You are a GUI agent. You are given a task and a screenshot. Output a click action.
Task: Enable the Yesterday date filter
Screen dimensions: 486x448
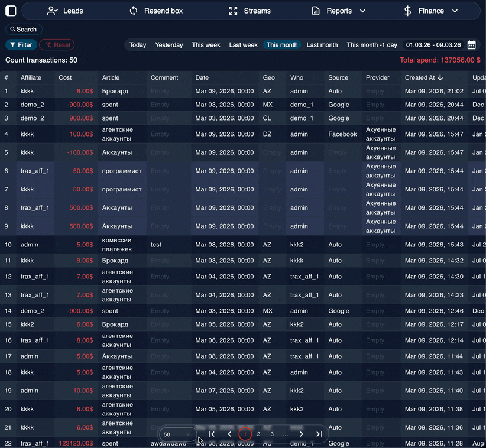click(x=169, y=44)
